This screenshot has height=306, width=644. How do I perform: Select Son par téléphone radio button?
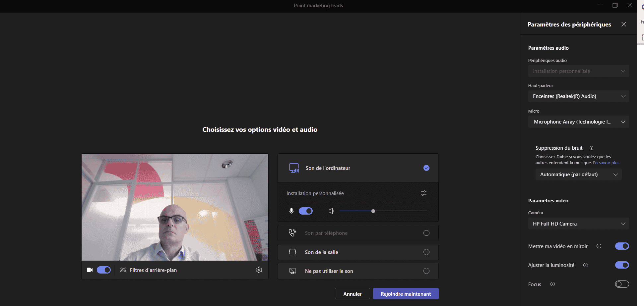pos(426,233)
